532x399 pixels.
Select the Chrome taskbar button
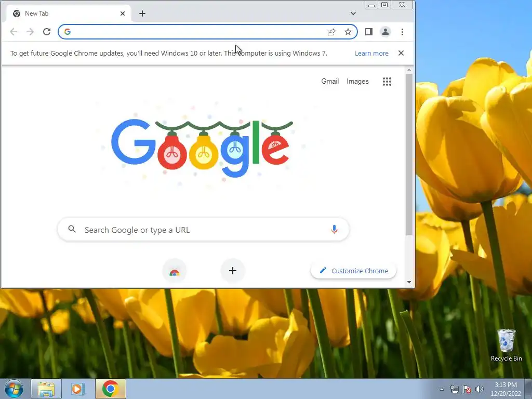[x=110, y=389]
